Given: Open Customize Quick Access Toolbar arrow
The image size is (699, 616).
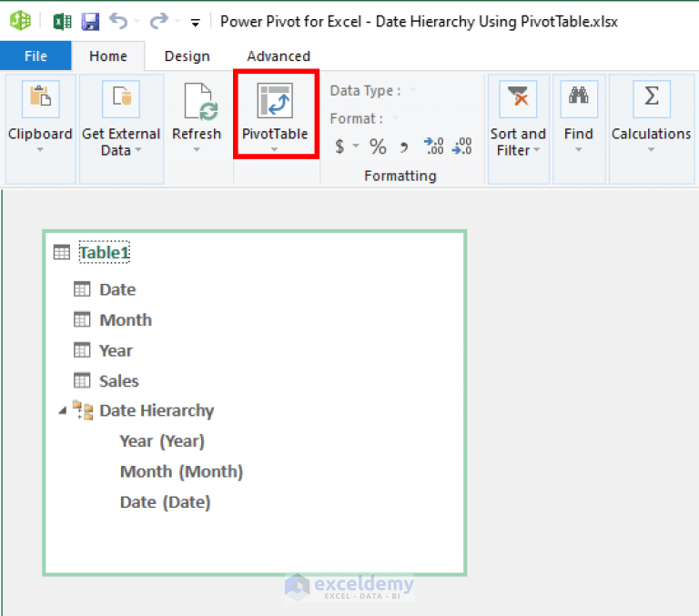Looking at the screenshot, I should pos(196,23).
